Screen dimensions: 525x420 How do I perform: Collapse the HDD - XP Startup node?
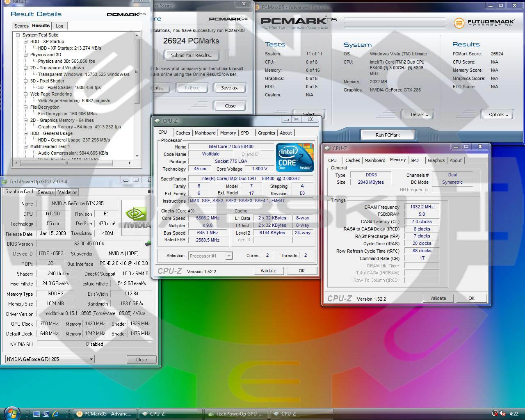click(x=26, y=41)
